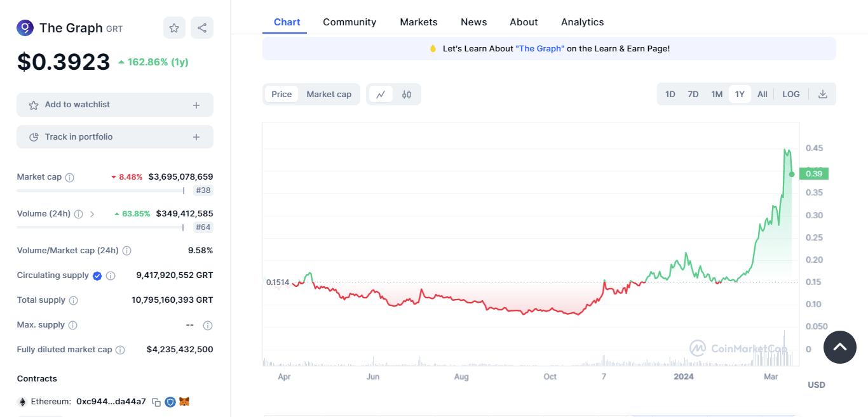Open the Community tab
This screenshot has height=417, width=868.
pos(349,22)
